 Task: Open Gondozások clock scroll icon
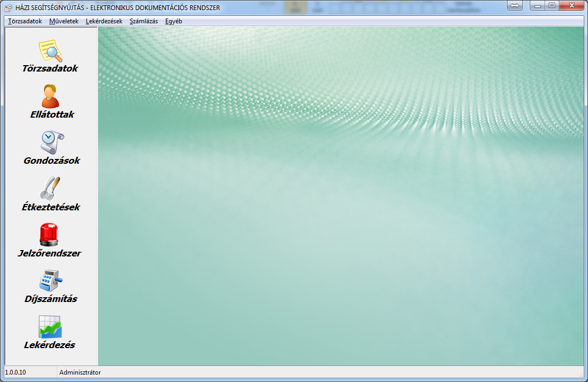(51, 143)
